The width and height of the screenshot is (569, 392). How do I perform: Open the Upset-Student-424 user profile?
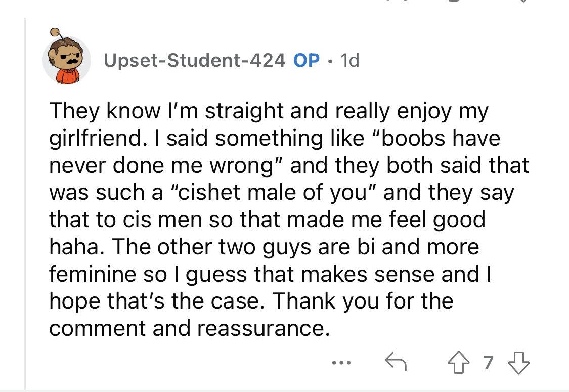[x=194, y=61]
